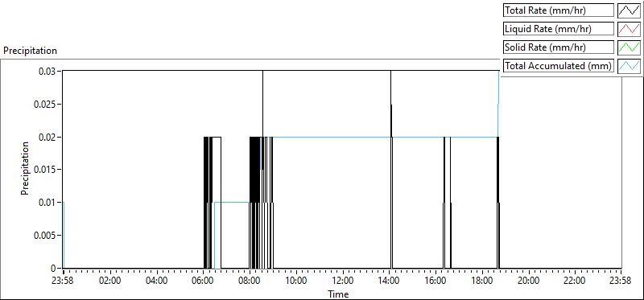Click the leftmost 23:58 time label
The height and width of the screenshot is (300, 644).
click(64, 282)
